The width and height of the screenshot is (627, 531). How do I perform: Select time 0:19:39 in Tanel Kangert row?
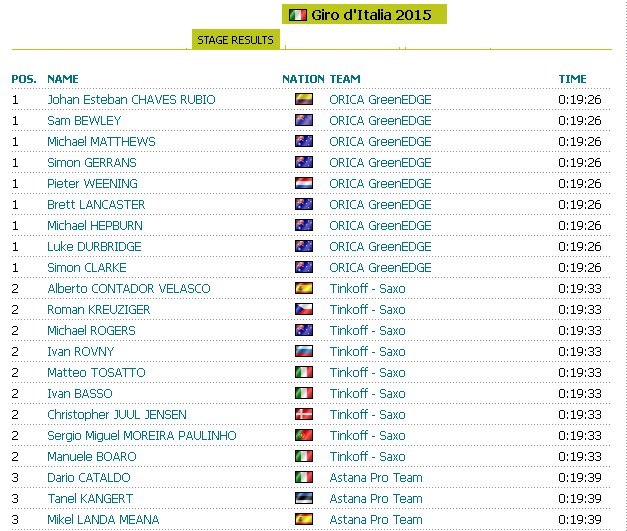pos(580,498)
